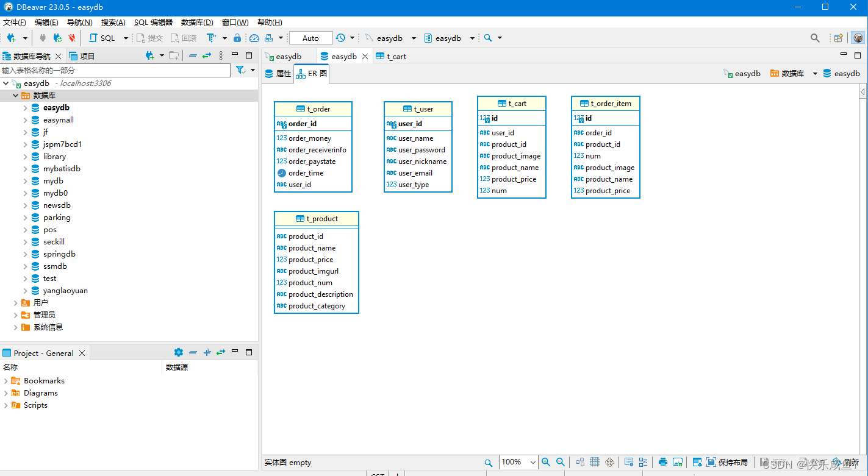Toggle link with editor in Project panel
This screenshot has height=476, width=868.
pyautogui.click(x=221, y=352)
